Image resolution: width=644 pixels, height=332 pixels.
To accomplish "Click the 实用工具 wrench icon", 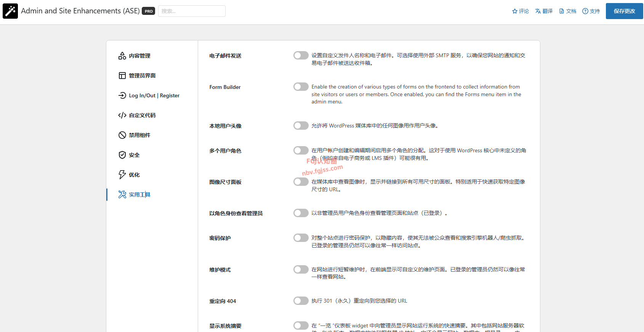I will pyautogui.click(x=122, y=195).
